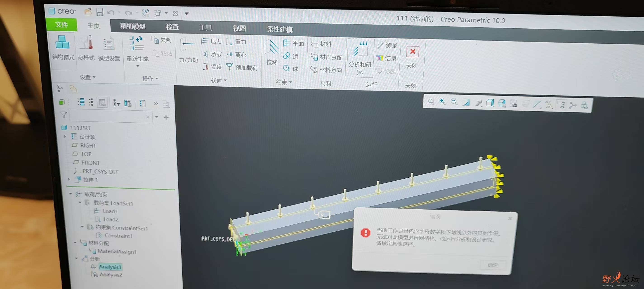This screenshot has width=644, height=289.
Task: Click the 结果 results icon
Action: click(380, 58)
